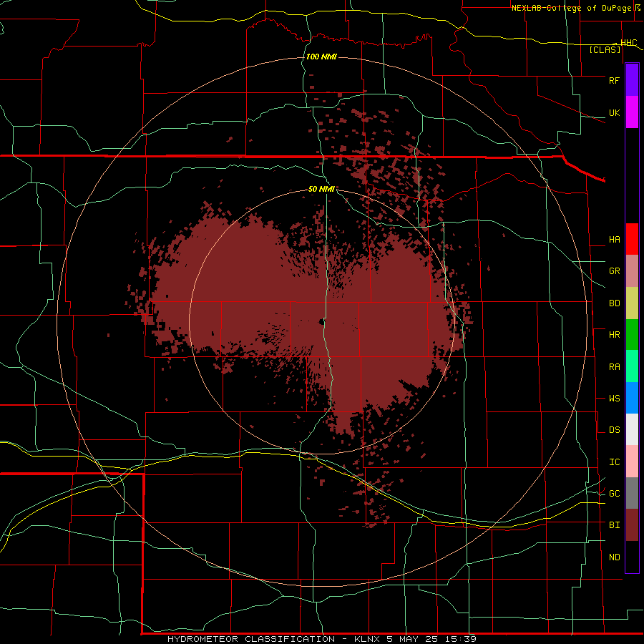Click the HR green legend color block
Screen dimensions: 644x644
[632, 335]
